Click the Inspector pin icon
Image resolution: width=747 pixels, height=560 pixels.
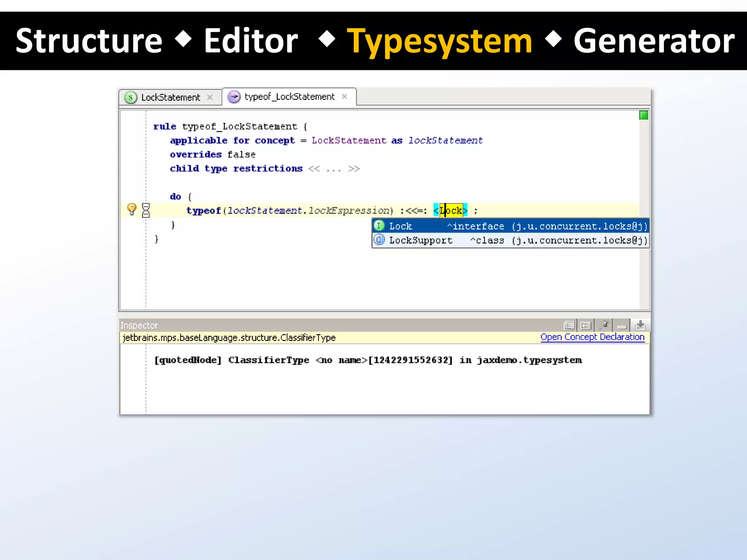point(604,324)
